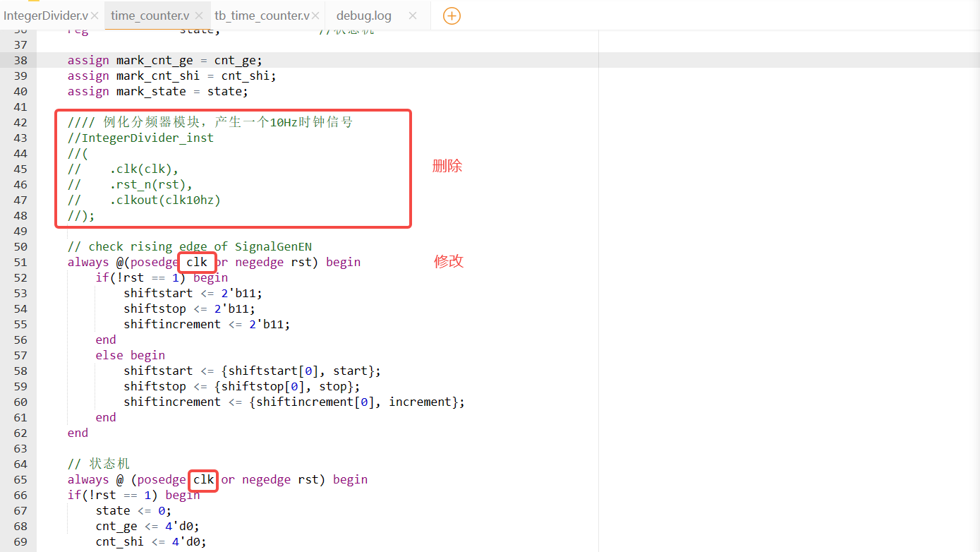Click the 状态机 comment on line 64
Screen dimensions: 980x552
109,464
